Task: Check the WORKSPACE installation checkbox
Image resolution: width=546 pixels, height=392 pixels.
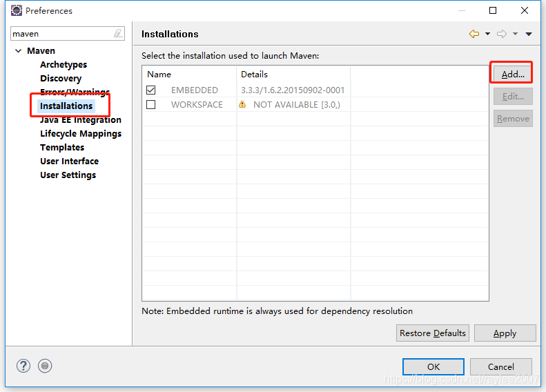Action: coord(150,104)
